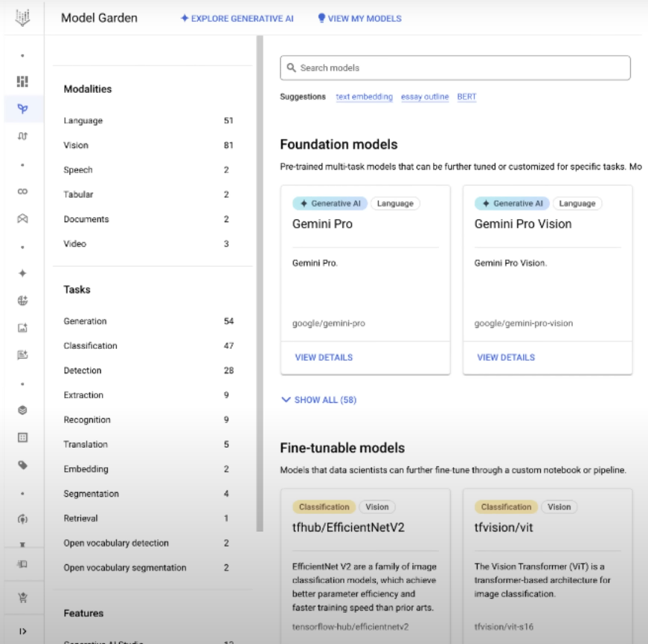Screen dimensions: 648x644
Task: Open the image-with-sparkle Vision sidebar icon
Action: click(x=23, y=327)
